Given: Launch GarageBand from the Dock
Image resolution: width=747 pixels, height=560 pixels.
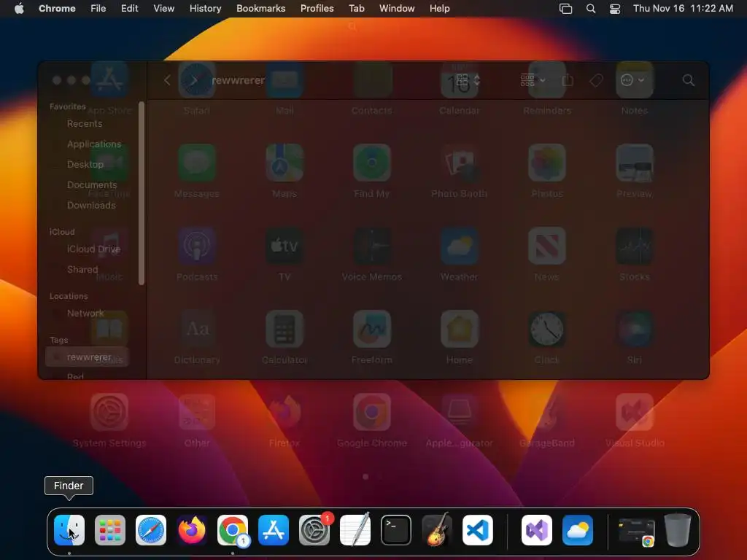Looking at the screenshot, I should point(437,530).
